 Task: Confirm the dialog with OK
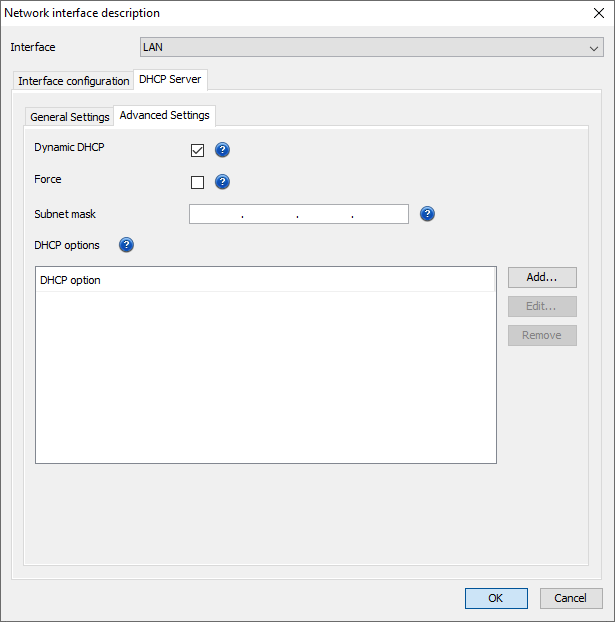click(496, 598)
